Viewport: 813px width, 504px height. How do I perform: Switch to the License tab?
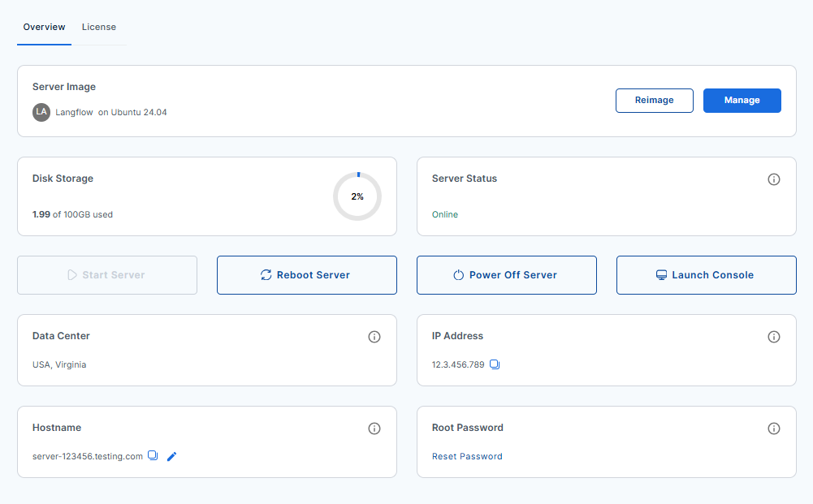pos(98,27)
